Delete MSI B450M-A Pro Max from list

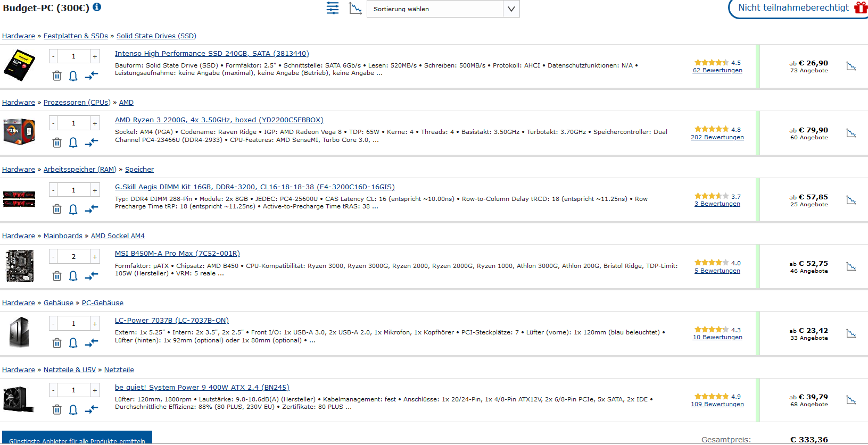click(57, 276)
